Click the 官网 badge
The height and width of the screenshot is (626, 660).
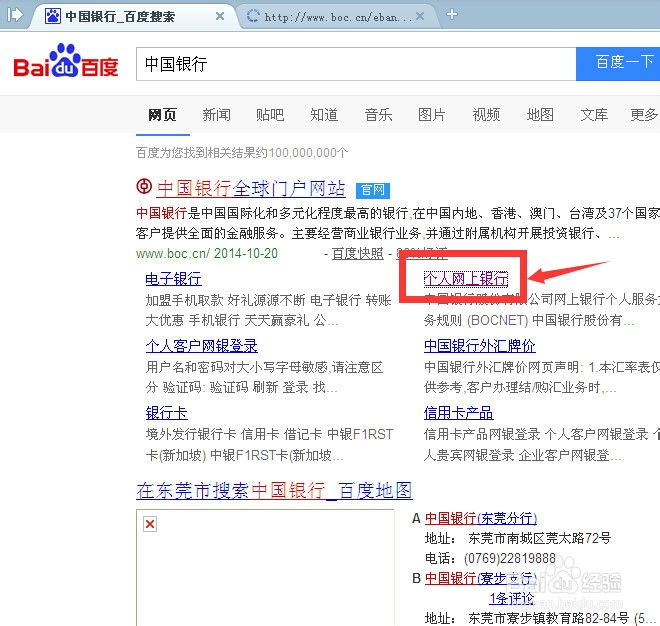tap(373, 190)
